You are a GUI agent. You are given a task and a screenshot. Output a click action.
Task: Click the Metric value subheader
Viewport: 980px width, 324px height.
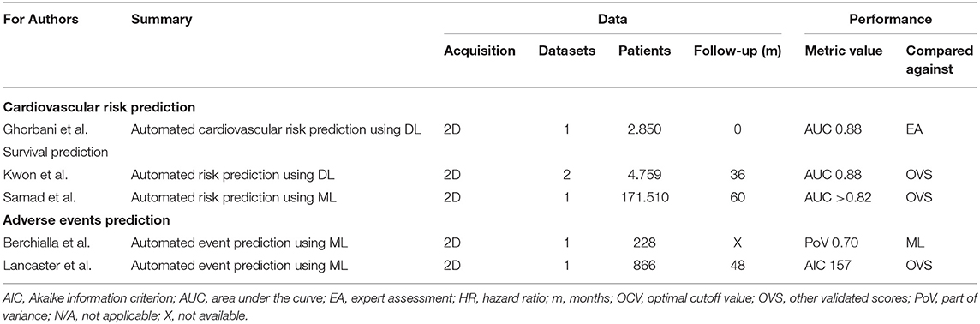844,51
